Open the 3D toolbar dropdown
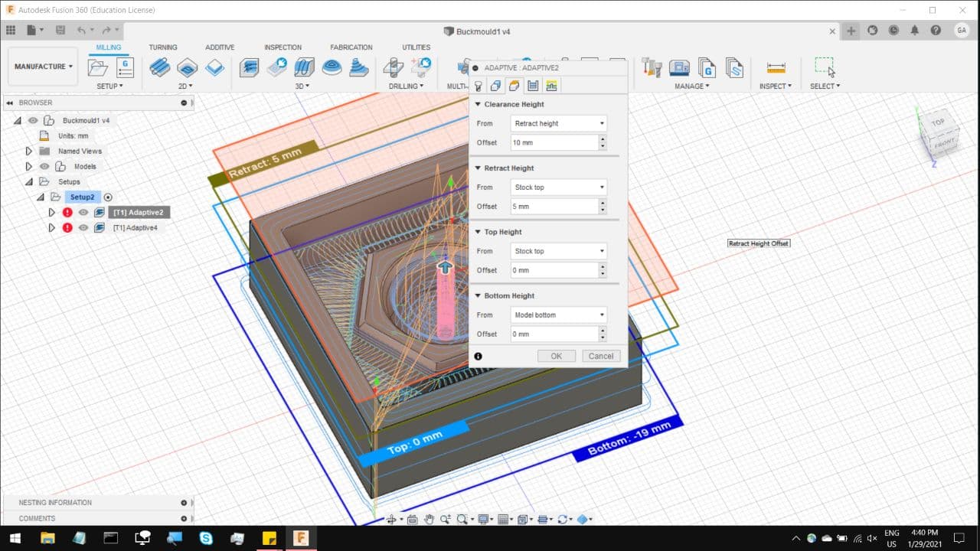Viewport: 980px width, 551px height. tap(302, 86)
